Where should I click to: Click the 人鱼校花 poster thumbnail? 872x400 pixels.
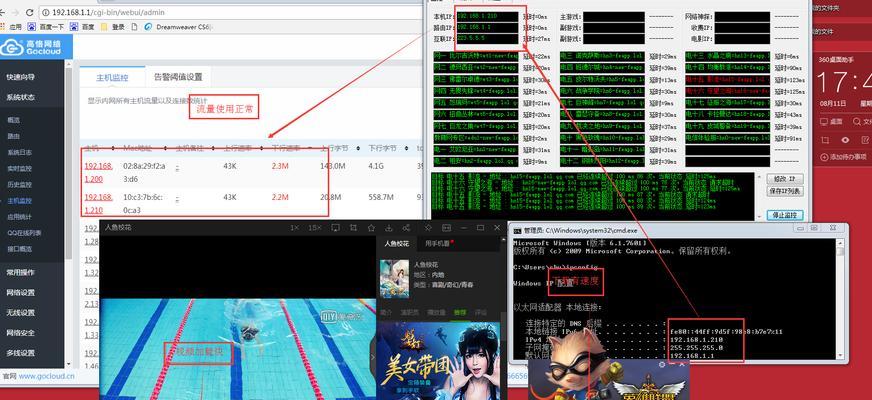[x=394, y=278]
